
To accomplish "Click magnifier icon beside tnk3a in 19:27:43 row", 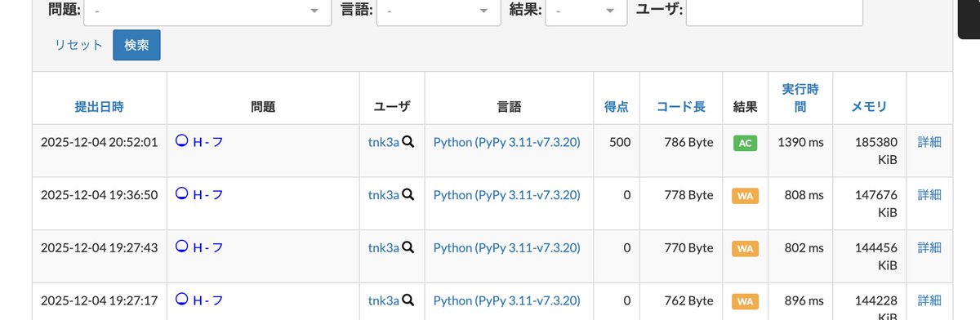I will coord(408,247).
